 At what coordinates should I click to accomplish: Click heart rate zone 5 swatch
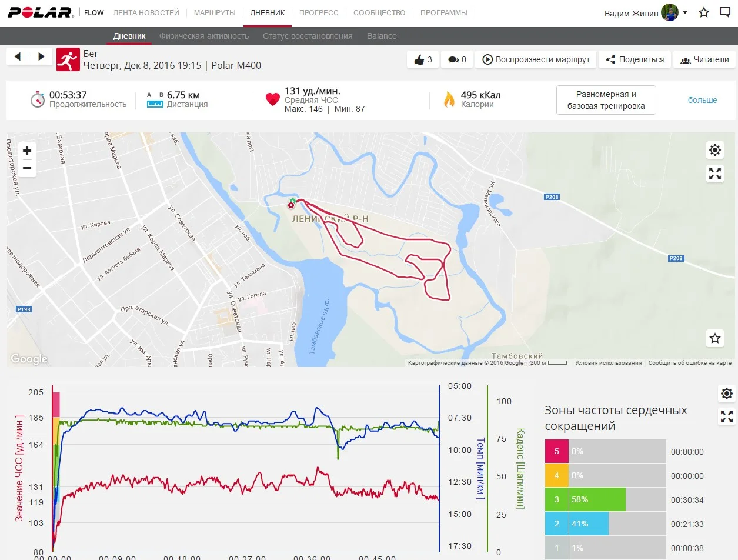[x=557, y=452]
